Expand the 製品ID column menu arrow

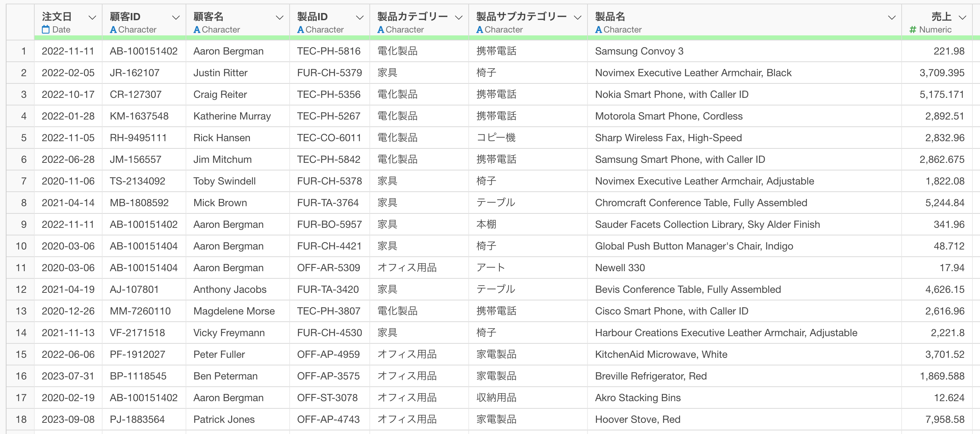pos(360,17)
